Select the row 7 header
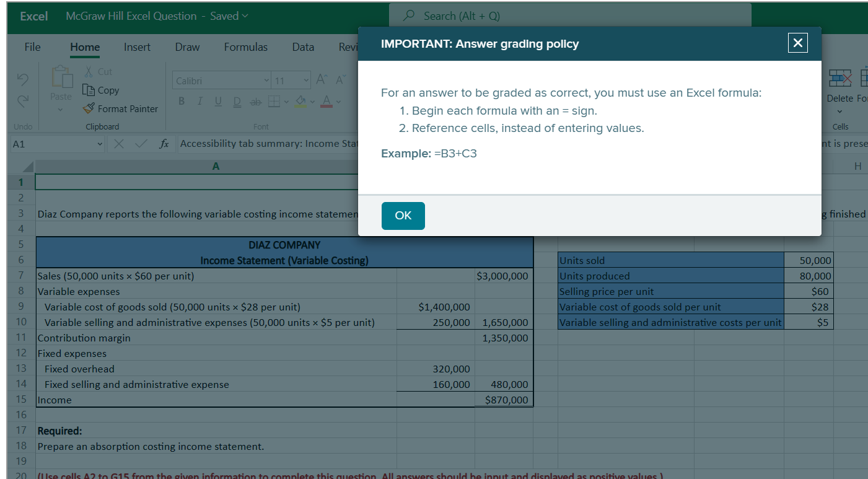This screenshot has height=479, width=868. point(21,276)
